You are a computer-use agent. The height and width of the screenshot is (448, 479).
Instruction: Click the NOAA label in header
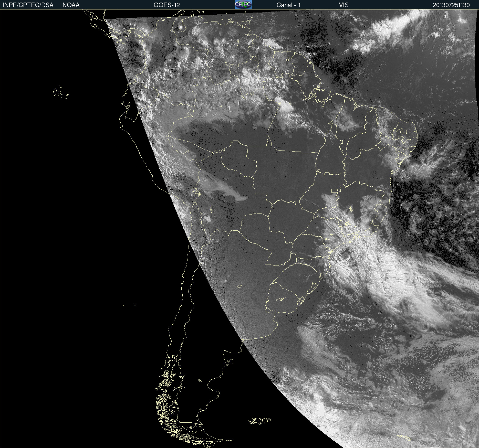point(71,5)
